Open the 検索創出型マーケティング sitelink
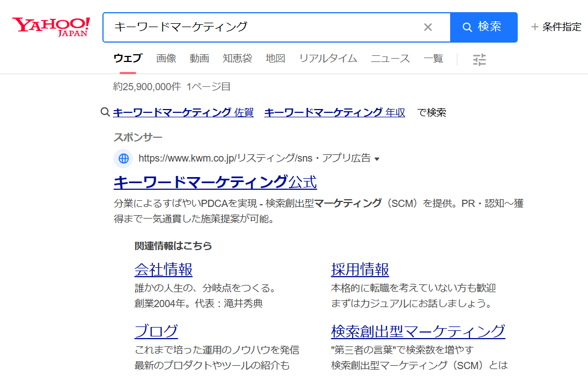Viewport: 588px width, 384px height. tap(418, 331)
